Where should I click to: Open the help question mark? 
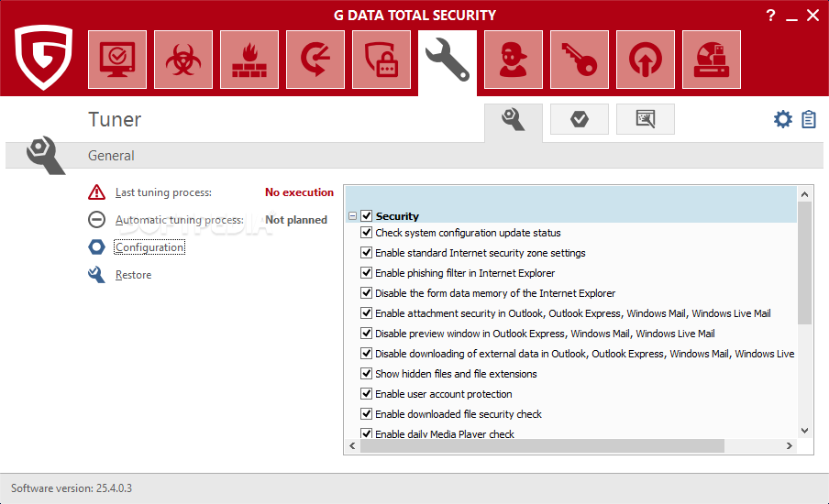[x=771, y=16]
